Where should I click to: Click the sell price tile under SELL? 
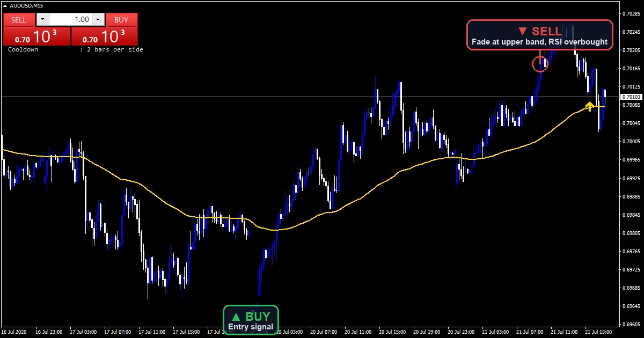point(36,36)
